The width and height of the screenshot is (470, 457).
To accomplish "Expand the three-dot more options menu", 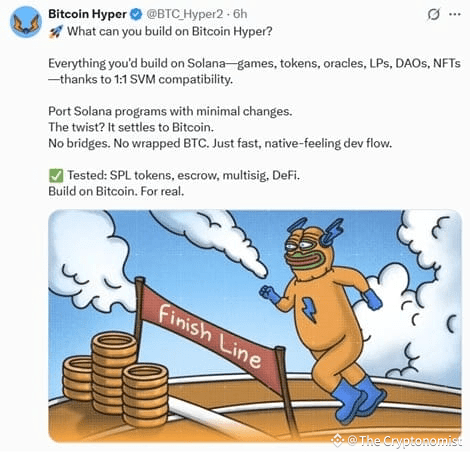I will (x=455, y=14).
